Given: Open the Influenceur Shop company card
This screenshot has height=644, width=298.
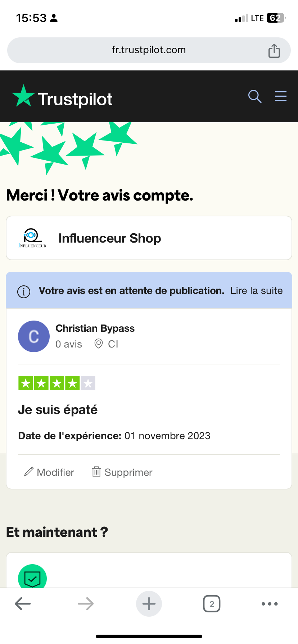Looking at the screenshot, I should [149, 238].
